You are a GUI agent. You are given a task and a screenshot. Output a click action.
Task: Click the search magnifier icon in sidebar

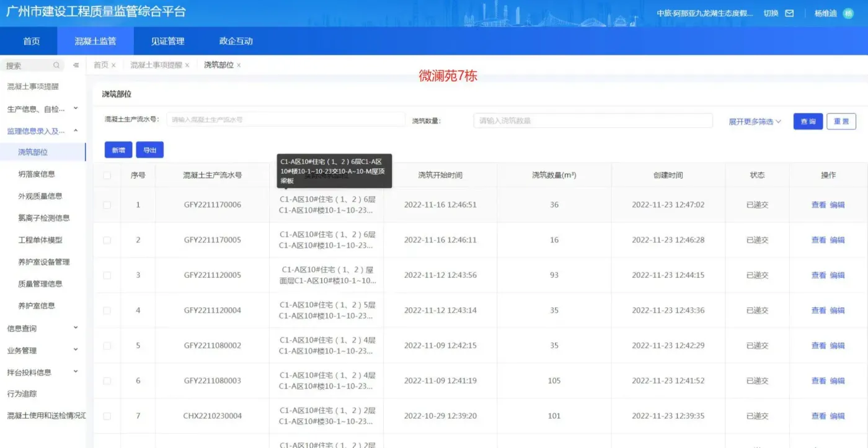click(x=56, y=65)
